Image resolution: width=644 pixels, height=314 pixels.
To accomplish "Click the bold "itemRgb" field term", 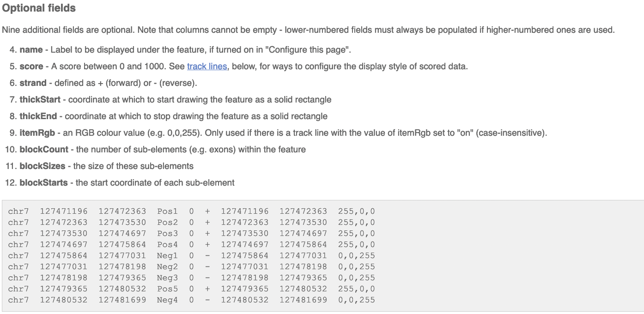I will click(x=37, y=133).
